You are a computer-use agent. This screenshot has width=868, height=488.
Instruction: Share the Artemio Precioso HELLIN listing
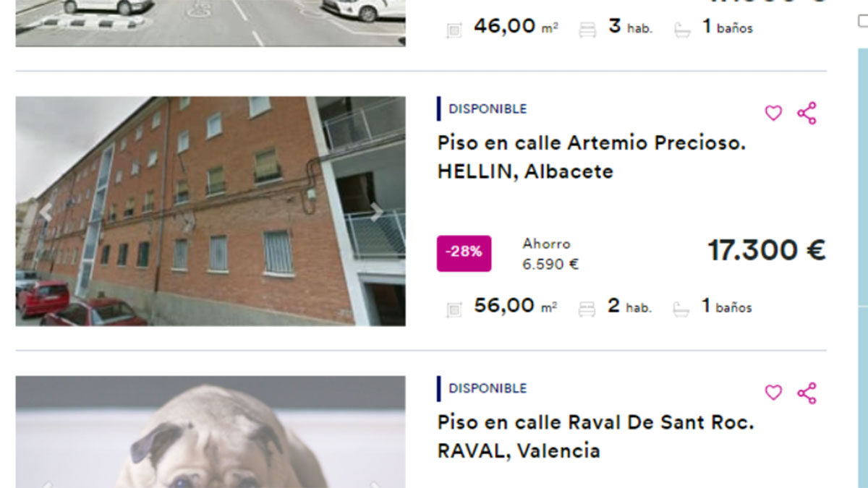(x=807, y=114)
